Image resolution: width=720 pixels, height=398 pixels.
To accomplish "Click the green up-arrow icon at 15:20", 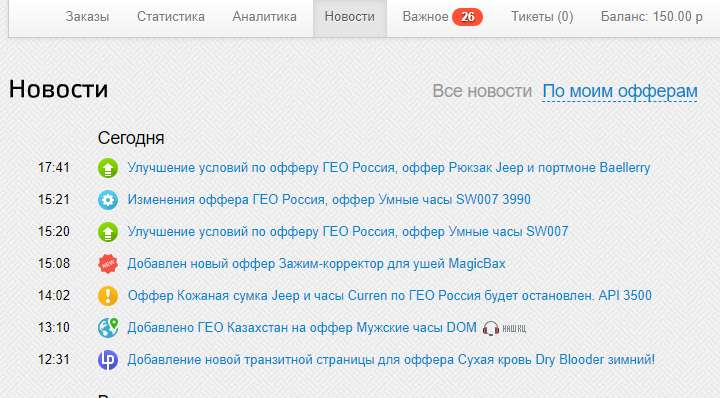I will click(108, 232).
